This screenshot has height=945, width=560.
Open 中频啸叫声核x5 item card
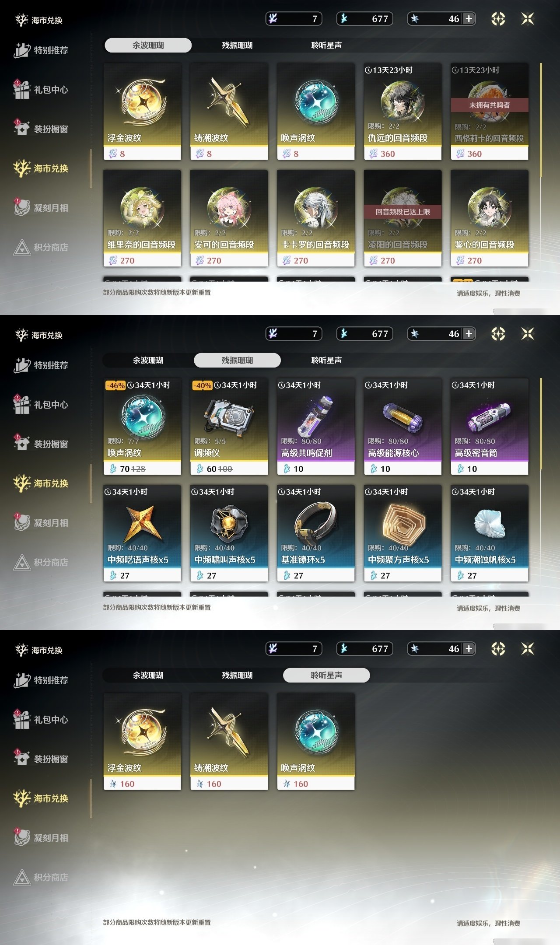(229, 533)
